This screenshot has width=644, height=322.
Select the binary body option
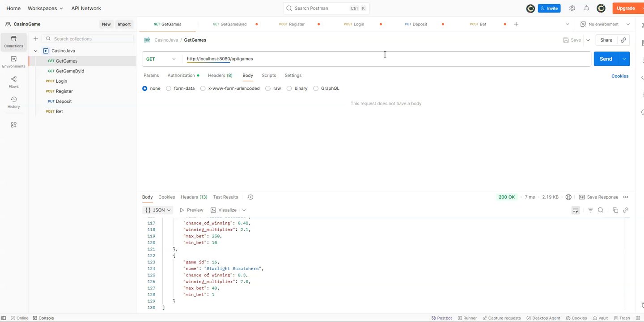click(289, 89)
